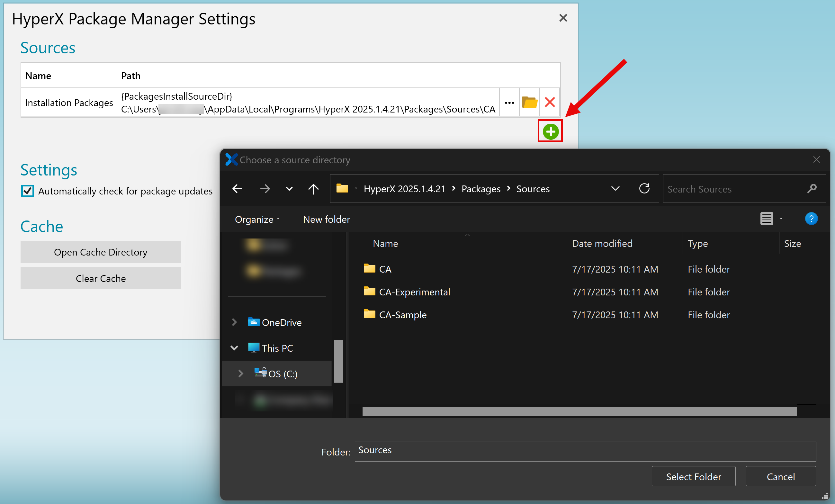The width and height of the screenshot is (835, 504).
Task: Go back in the folder dialog
Action: 237,188
